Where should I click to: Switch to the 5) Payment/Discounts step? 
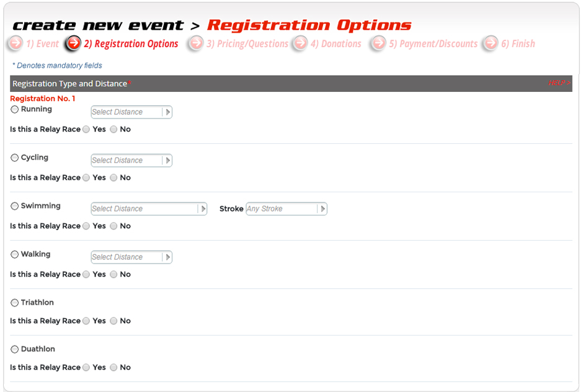pos(433,44)
